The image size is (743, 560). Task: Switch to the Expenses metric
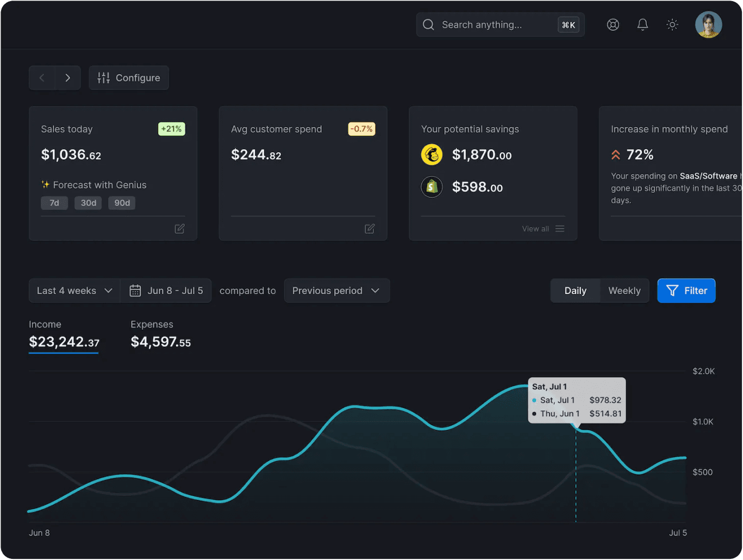[x=160, y=334]
